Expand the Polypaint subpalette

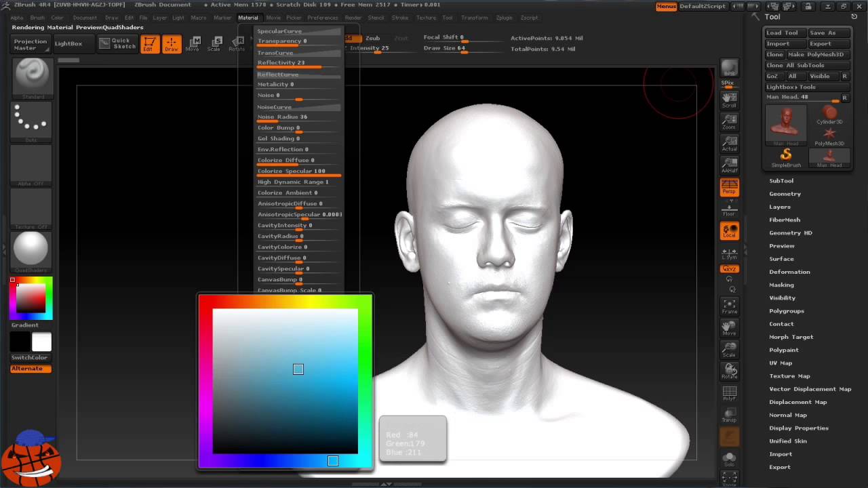(784, 350)
